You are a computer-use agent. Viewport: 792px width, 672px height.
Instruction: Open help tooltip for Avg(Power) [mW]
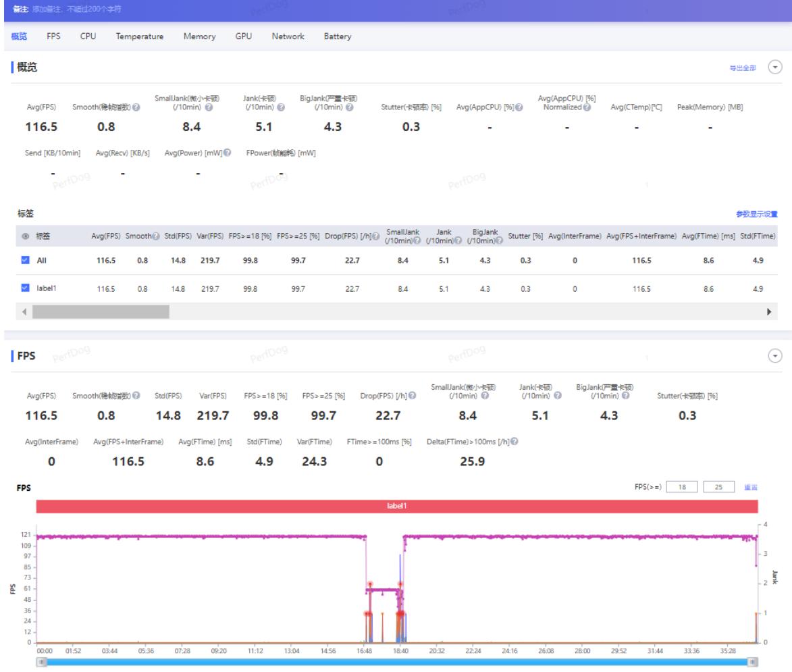tap(228, 153)
